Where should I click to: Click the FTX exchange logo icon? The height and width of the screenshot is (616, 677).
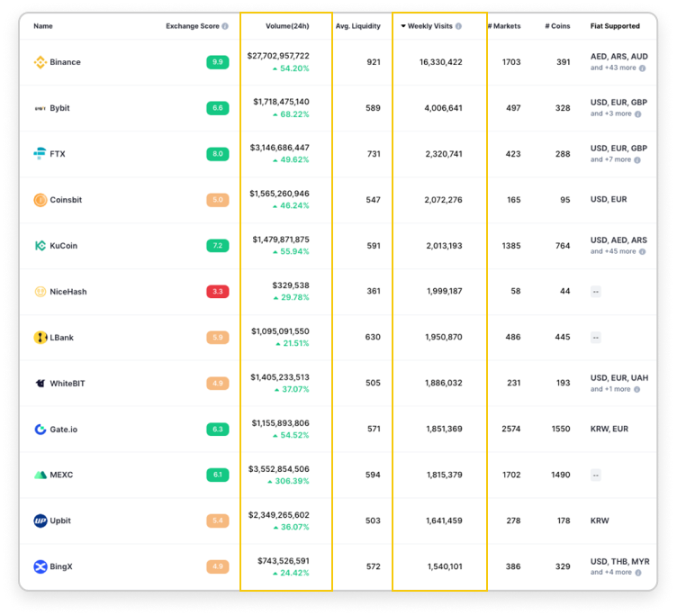40,154
